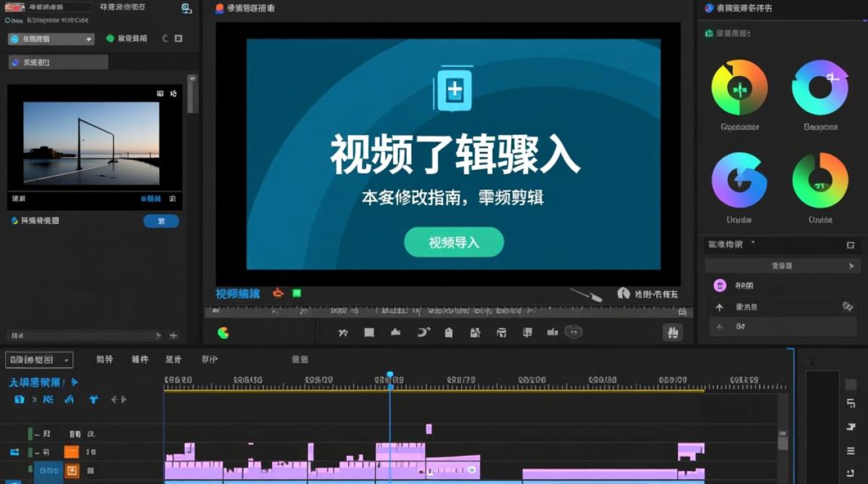
Task: Click the green 视频导入 button
Action: (x=453, y=242)
